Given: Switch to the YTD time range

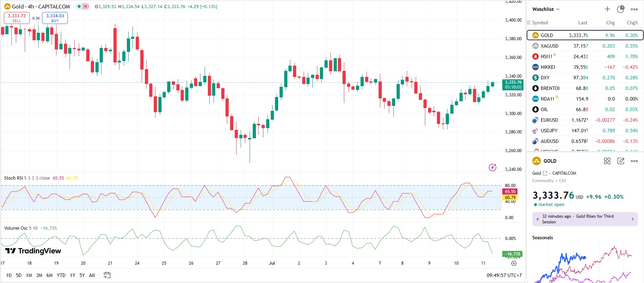Looking at the screenshot, I should (61, 275).
